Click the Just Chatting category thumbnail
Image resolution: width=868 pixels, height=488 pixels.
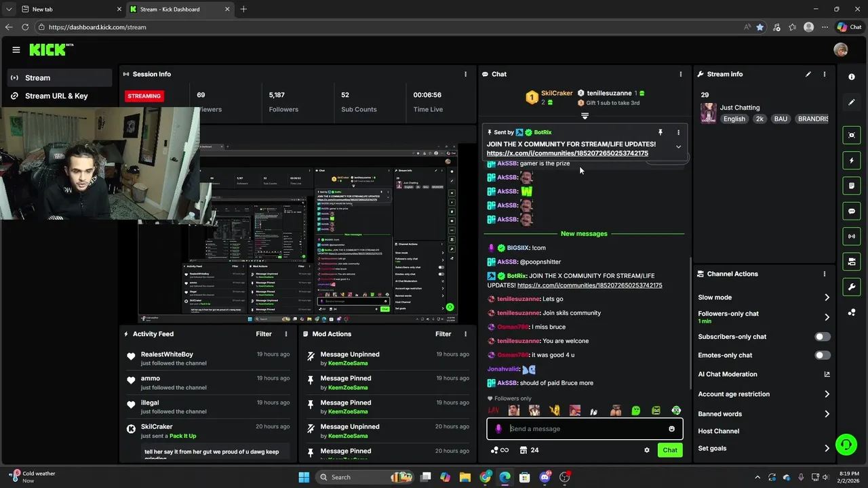(709, 113)
